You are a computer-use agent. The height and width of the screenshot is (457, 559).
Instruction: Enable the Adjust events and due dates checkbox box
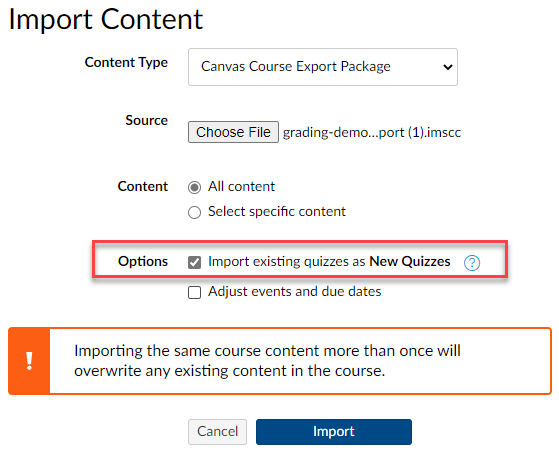[x=194, y=292]
